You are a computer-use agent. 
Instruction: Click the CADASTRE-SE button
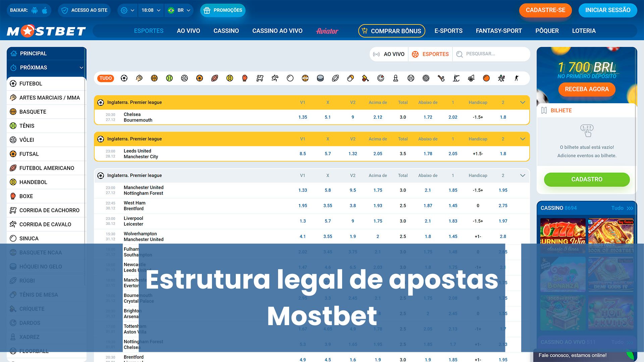point(545,10)
